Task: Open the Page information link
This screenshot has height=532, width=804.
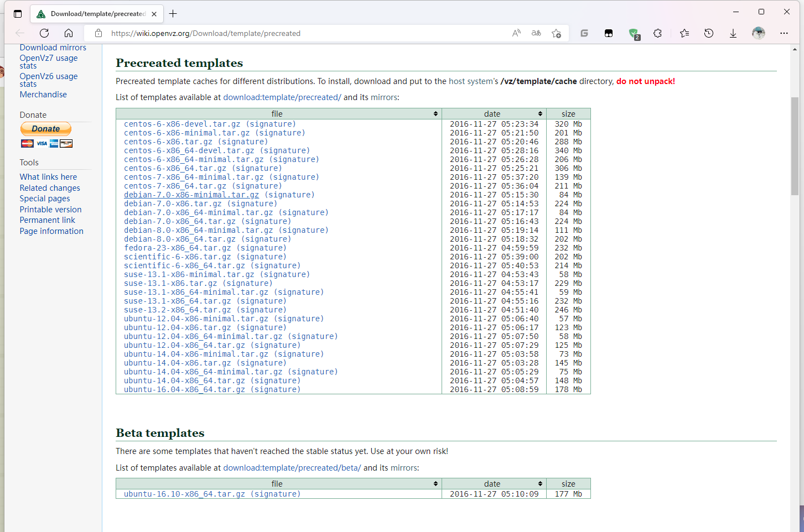Action: 51,231
